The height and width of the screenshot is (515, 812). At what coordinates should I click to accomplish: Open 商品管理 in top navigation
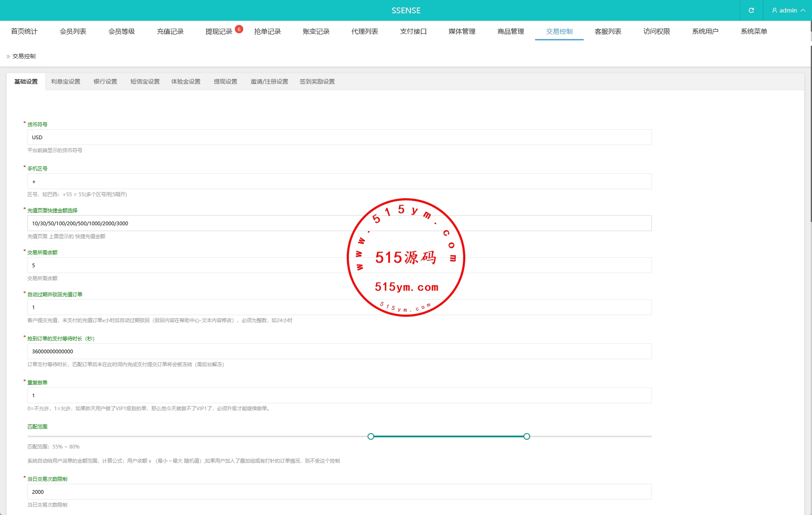pos(511,32)
